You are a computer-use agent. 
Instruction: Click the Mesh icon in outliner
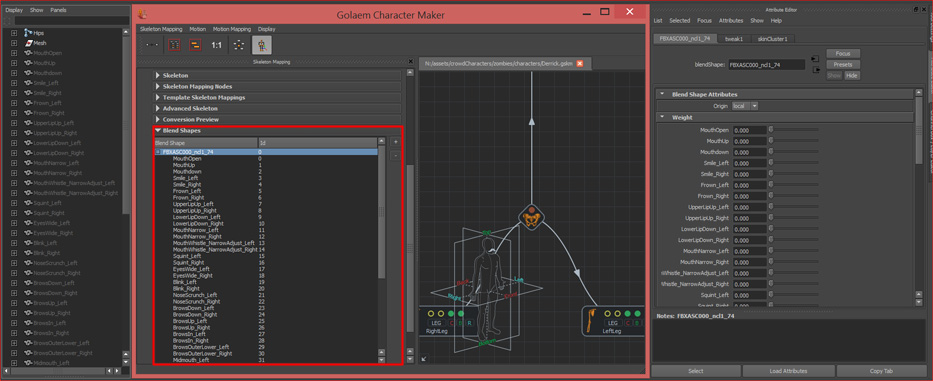point(28,43)
